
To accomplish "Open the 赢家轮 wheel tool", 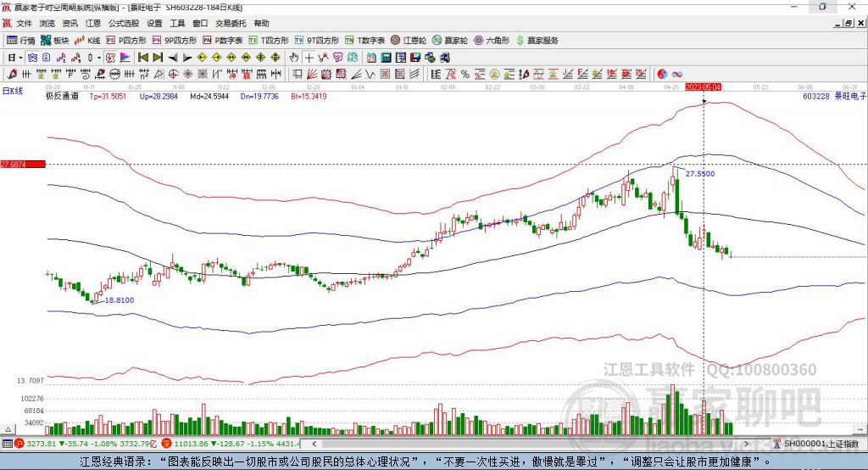I will click(x=450, y=41).
